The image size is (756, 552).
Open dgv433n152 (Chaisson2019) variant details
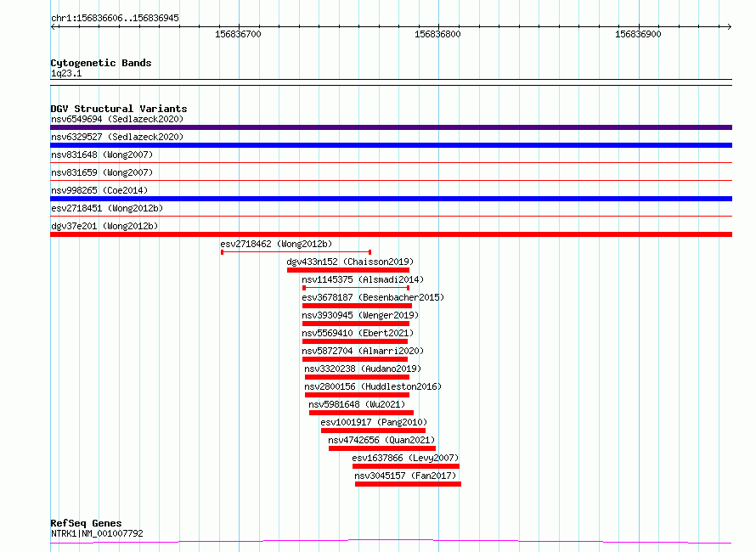[350, 262]
